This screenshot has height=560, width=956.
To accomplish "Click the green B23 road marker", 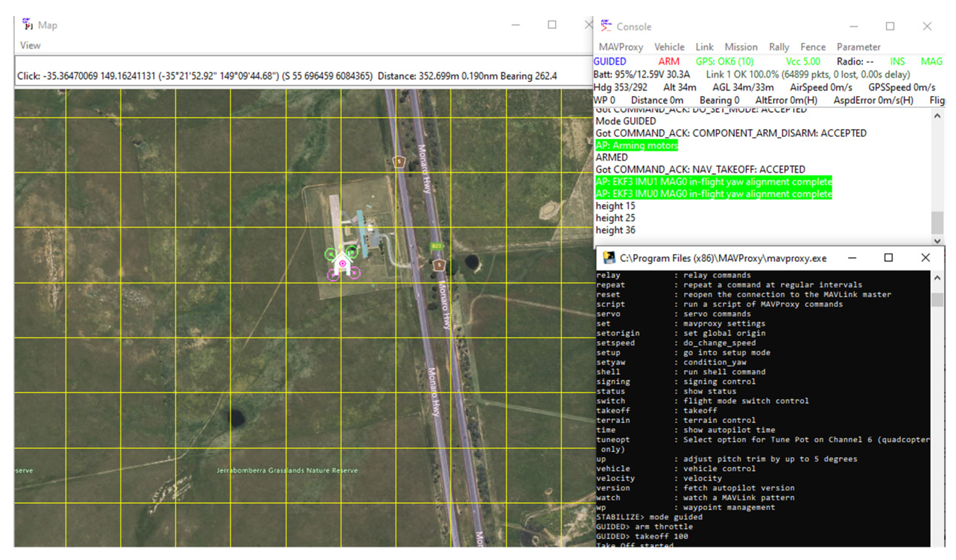I will (x=436, y=246).
